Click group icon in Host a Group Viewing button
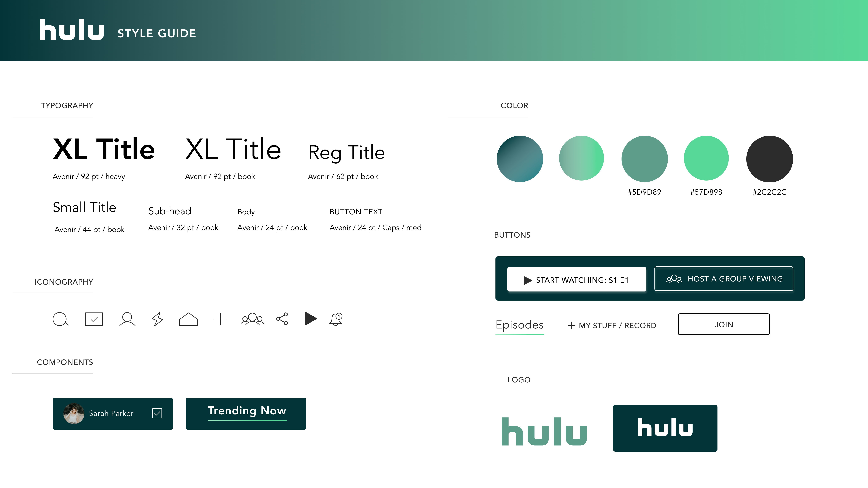 674,279
